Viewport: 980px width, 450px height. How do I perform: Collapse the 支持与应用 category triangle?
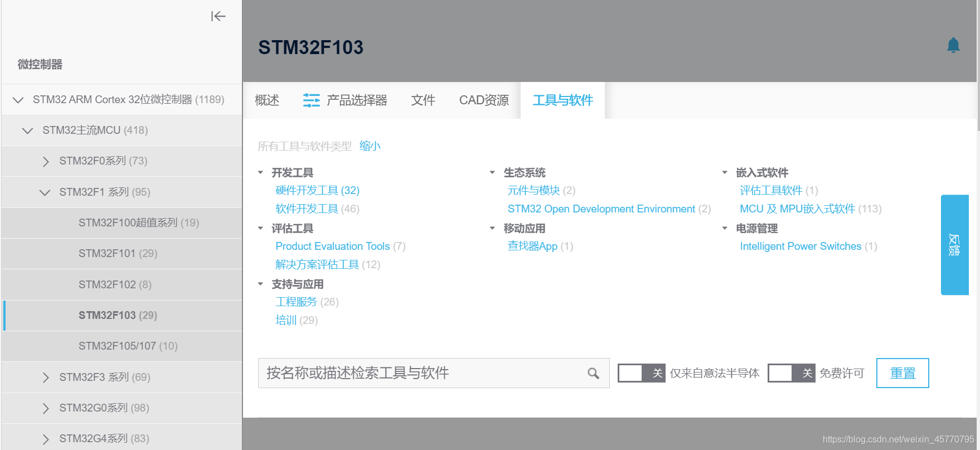[260, 284]
